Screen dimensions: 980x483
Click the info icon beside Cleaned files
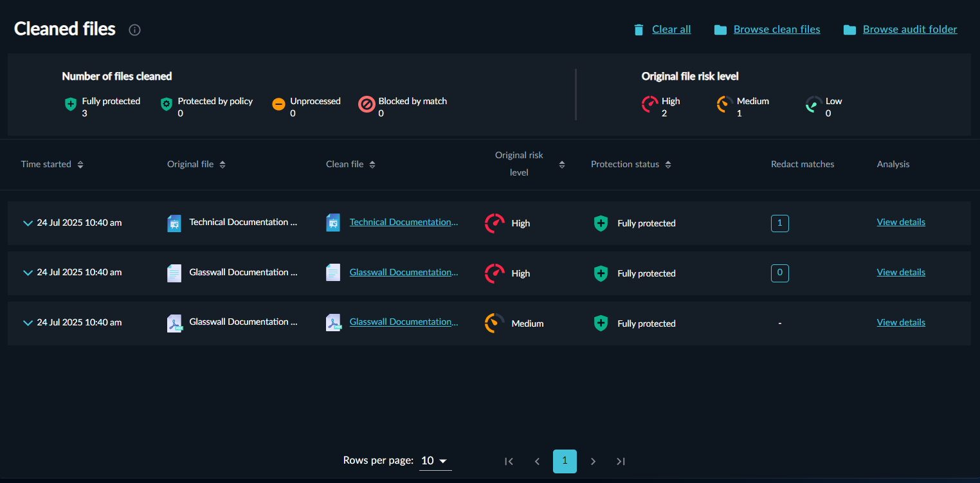pyautogui.click(x=134, y=30)
